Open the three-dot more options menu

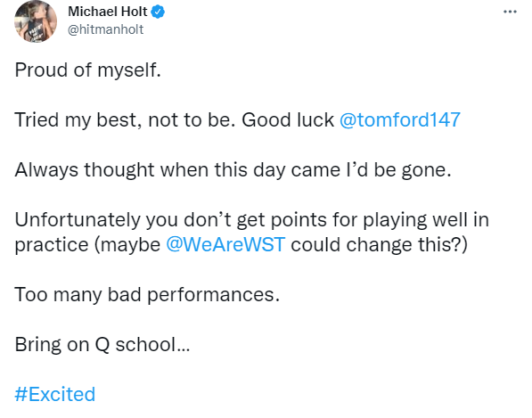pos(510,12)
